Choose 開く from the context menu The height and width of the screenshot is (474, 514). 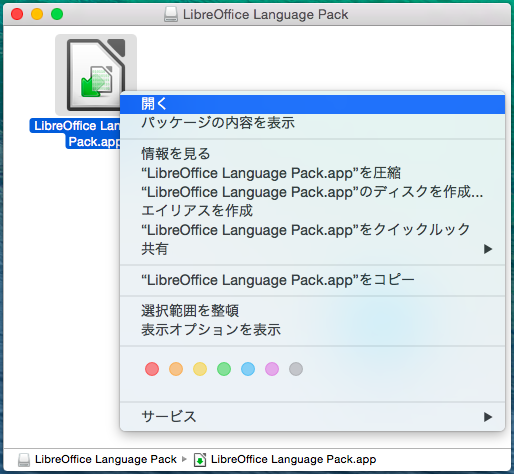pyautogui.click(x=312, y=104)
